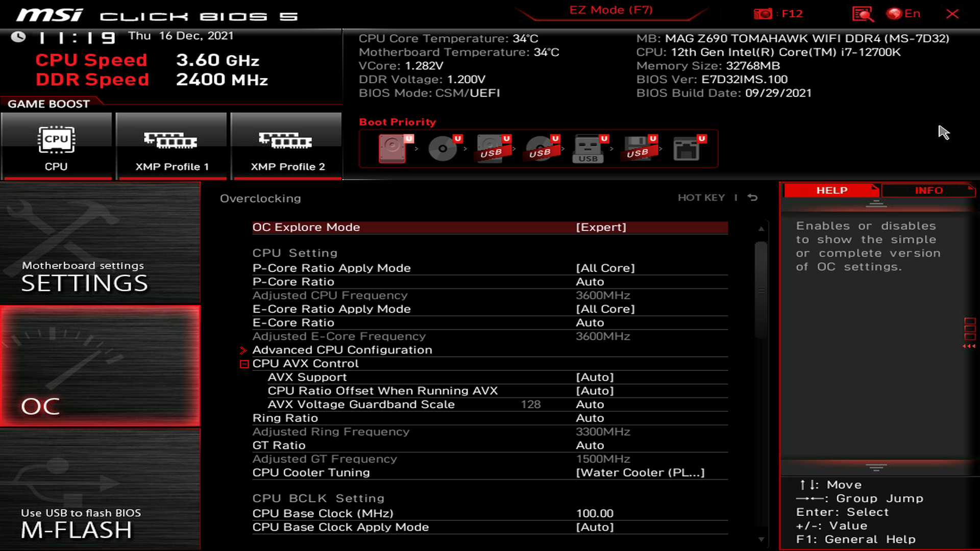
Task: Close BIOS with the red X icon
Action: (952, 14)
